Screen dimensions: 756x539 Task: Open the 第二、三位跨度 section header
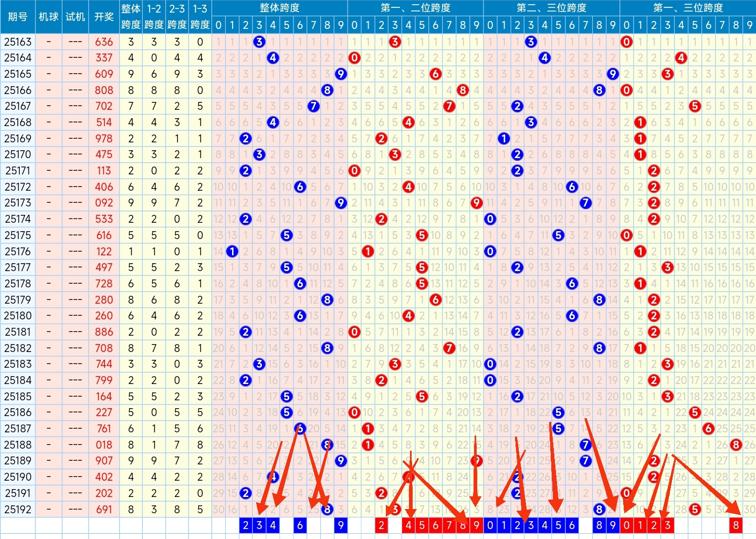click(551, 8)
